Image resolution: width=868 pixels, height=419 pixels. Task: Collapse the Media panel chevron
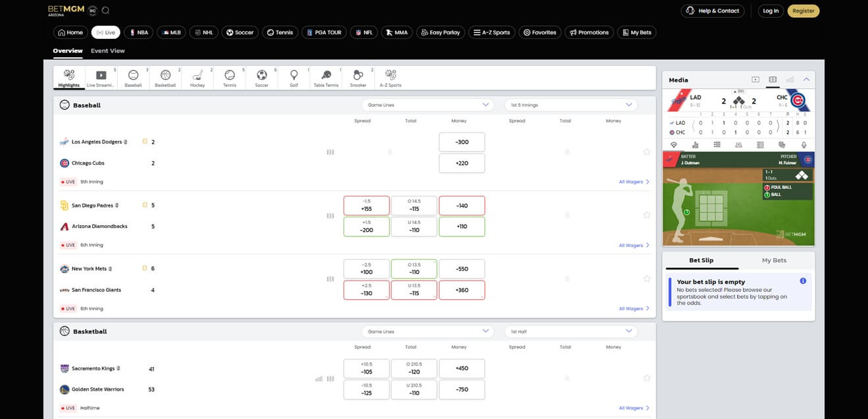point(806,80)
